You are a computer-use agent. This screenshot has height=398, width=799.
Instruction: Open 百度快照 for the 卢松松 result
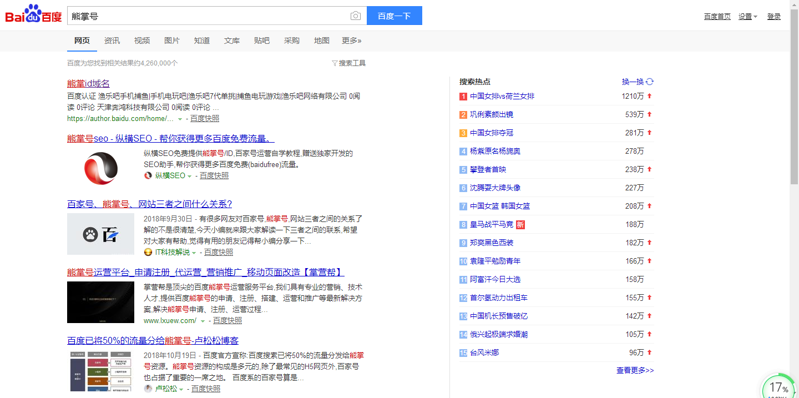[x=206, y=388]
